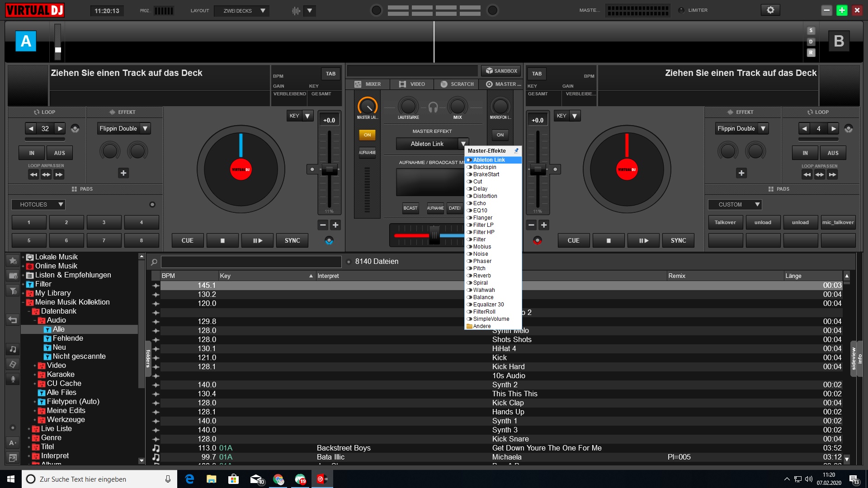Click the search magnifier icon in browser
The image size is (868, 488).
[x=154, y=262]
